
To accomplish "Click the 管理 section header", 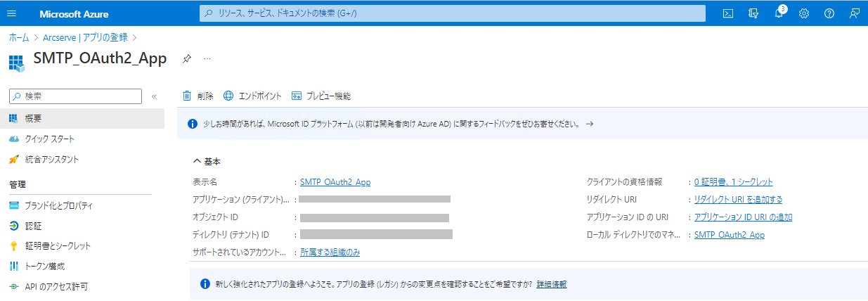I will click(x=18, y=185).
